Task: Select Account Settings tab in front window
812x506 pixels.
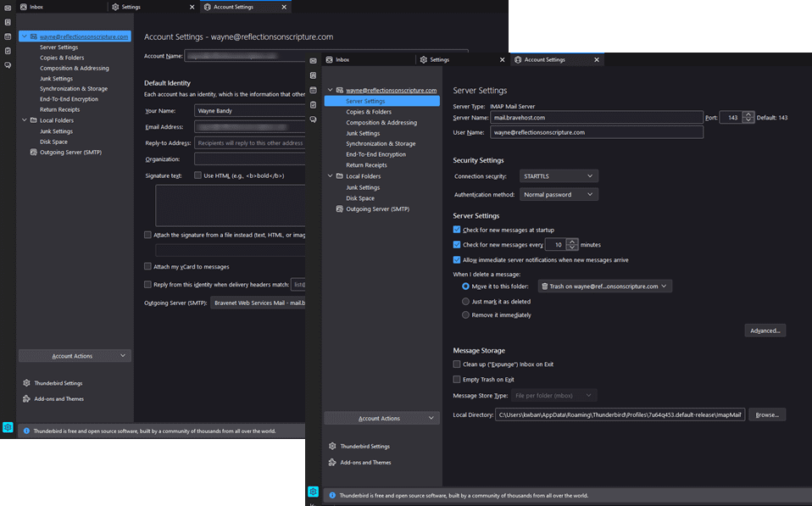Action: pos(559,59)
